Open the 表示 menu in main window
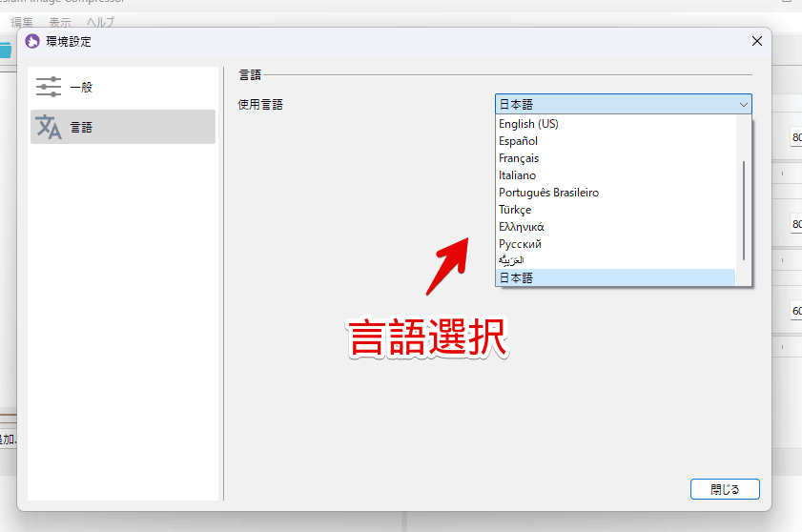Image resolution: width=802 pixels, height=532 pixels. 60,22
